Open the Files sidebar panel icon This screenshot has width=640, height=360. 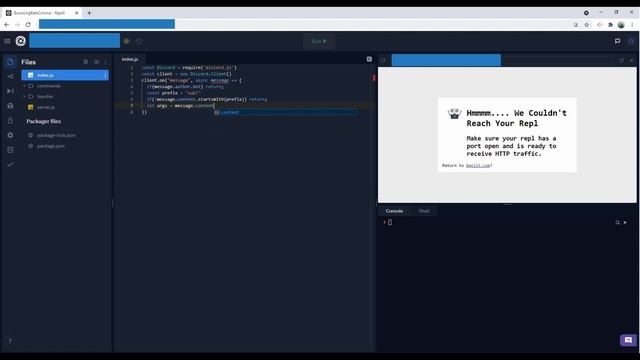(10, 62)
